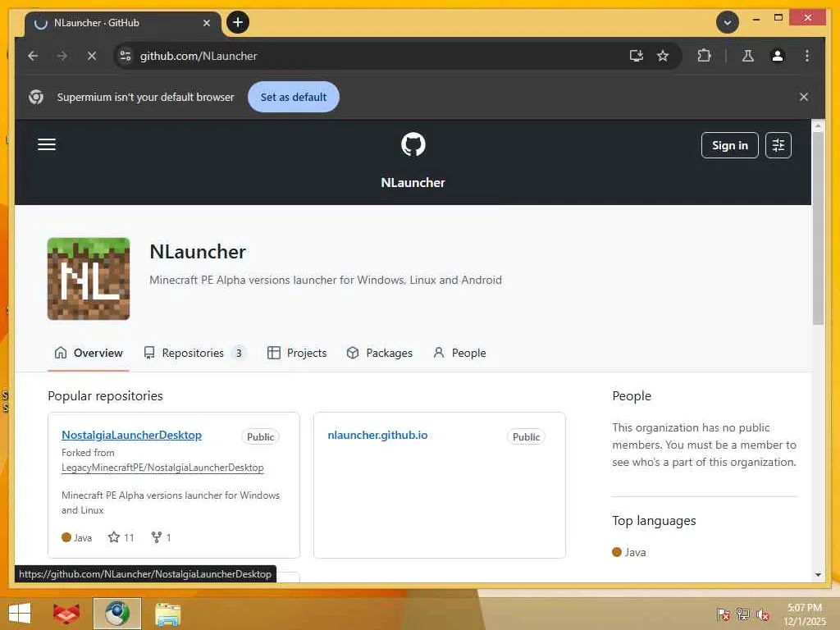This screenshot has height=630, width=840.
Task: Open the nlauncher.github.io repository link
Action: click(x=377, y=435)
